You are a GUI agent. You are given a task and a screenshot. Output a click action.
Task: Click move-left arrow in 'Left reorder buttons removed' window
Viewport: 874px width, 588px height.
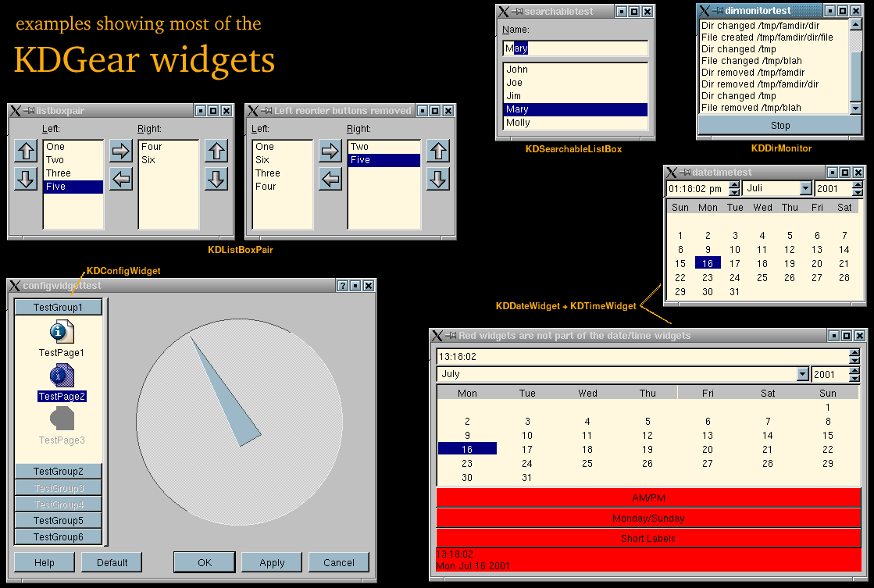[330, 180]
